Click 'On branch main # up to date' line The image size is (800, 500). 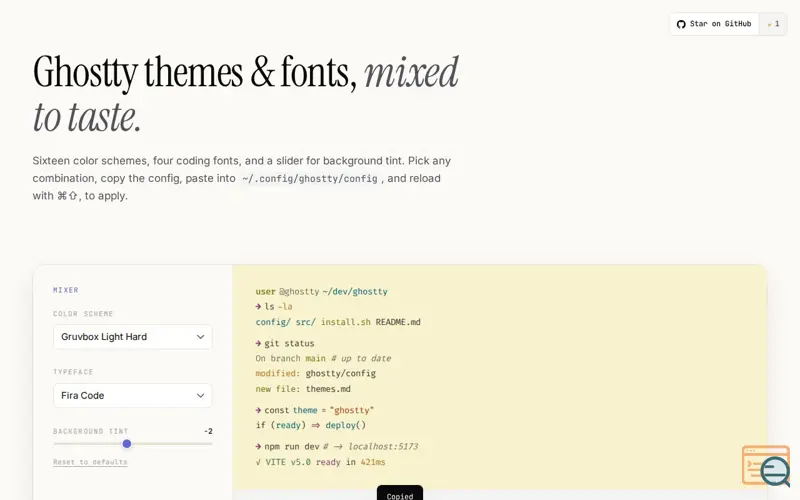coord(323,358)
